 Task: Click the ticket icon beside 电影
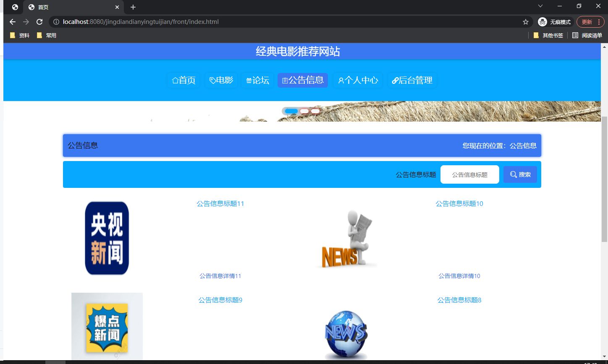point(211,80)
